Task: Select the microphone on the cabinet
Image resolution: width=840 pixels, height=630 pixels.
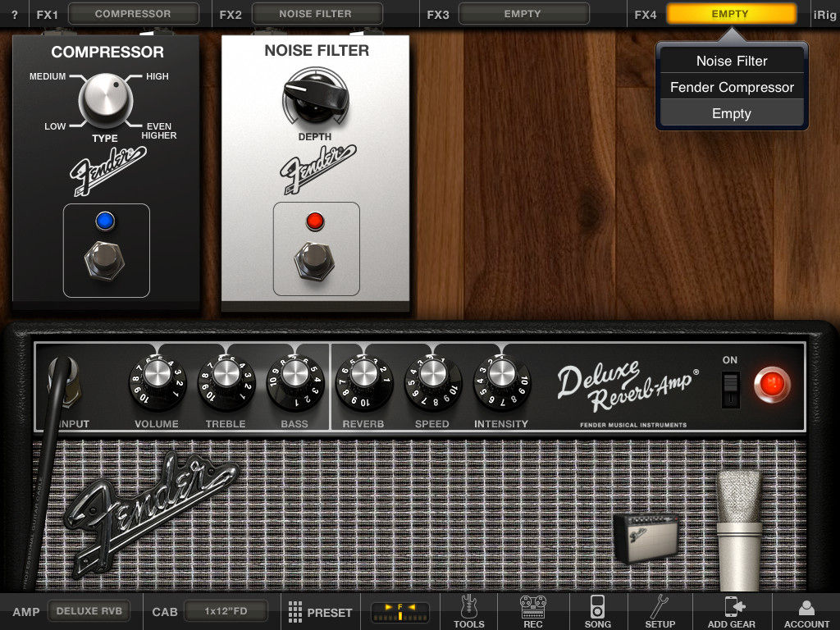Action: (739, 529)
